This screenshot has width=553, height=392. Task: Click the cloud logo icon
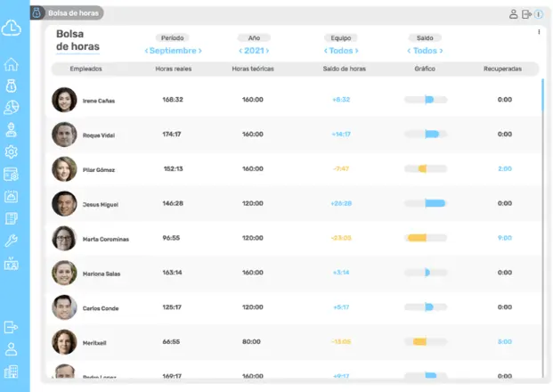(12, 29)
